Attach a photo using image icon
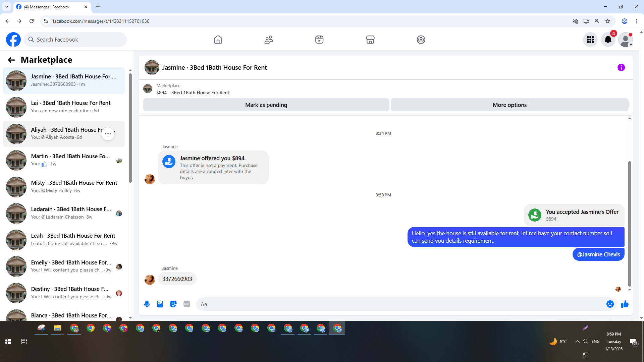Screen dimensions: 644x362 click(160, 304)
